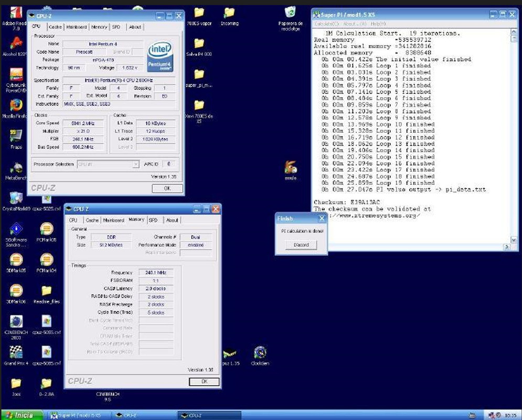Image resolution: width=522 pixels, height=420 pixels.
Task: Click the Inicia start button
Action: [x=22, y=415]
